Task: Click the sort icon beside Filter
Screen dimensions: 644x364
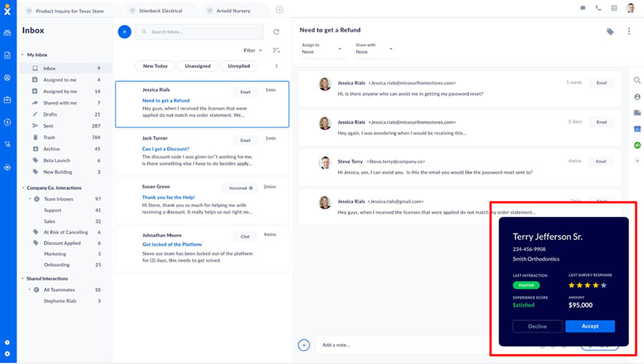Action: tap(276, 50)
